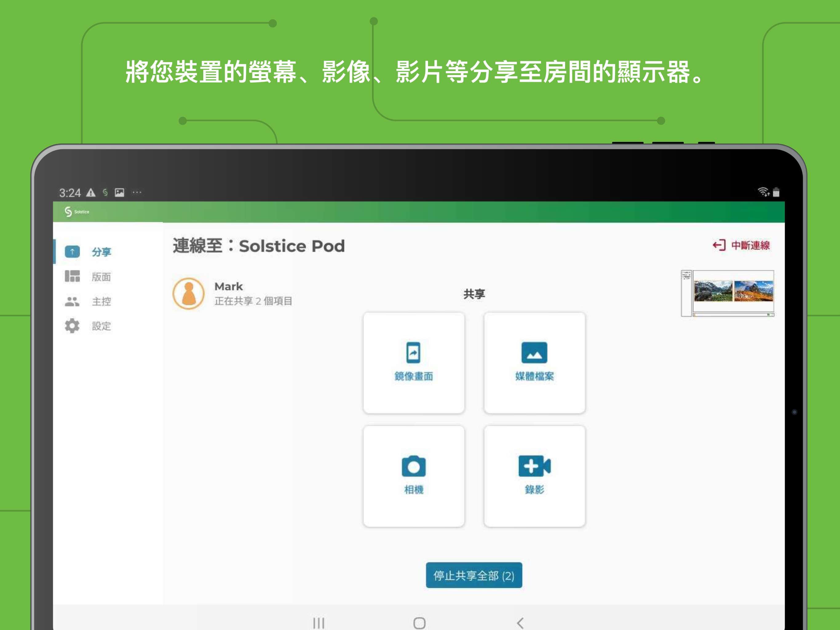
Task: Click the text 正在共享 2 個項目
Action: pos(253,301)
